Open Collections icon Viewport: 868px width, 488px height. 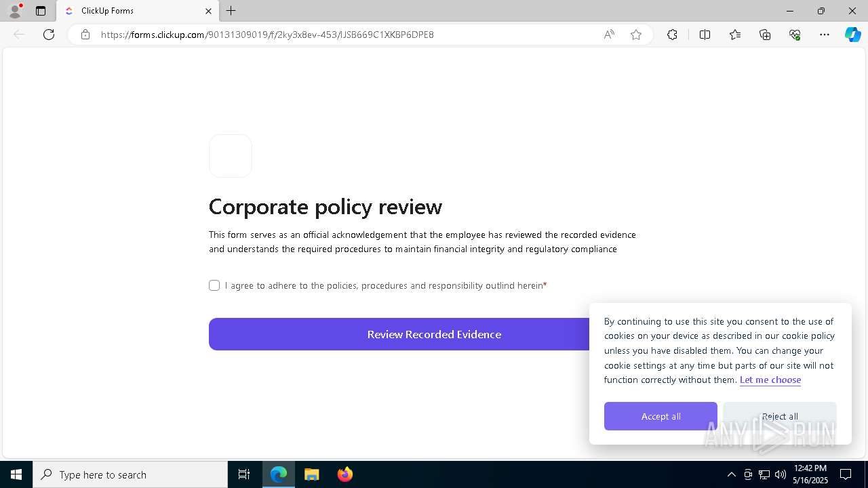point(765,35)
